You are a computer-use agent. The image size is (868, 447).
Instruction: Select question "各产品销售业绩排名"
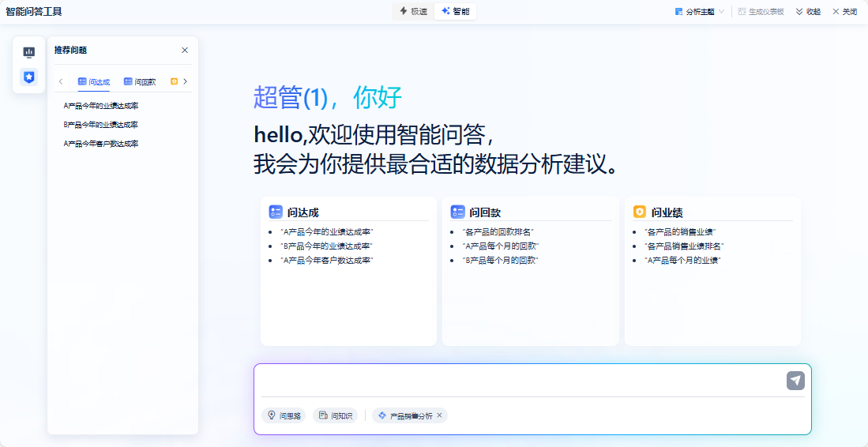pyautogui.click(x=684, y=246)
